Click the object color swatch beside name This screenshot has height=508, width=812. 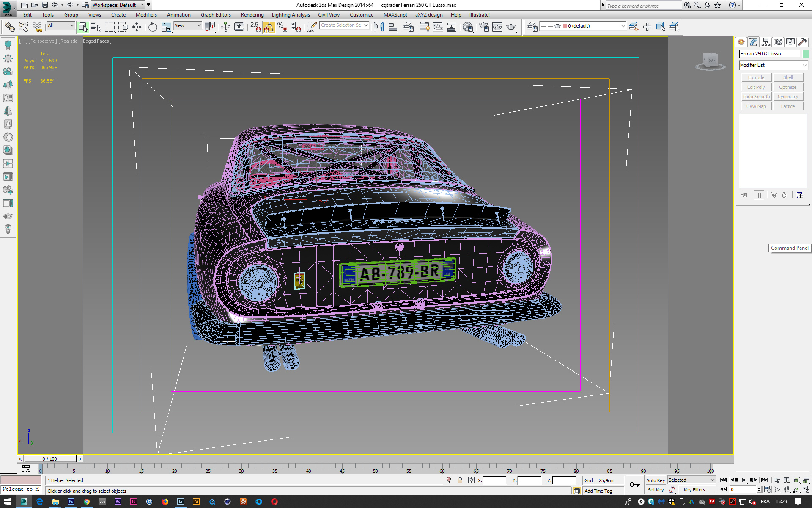click(806, 54)
